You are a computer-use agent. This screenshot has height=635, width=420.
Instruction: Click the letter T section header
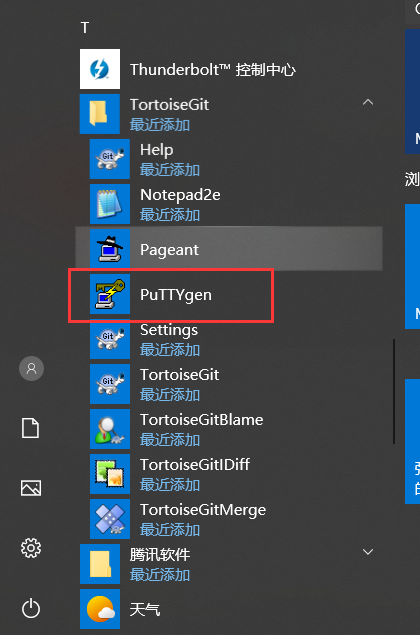[85, 28]
